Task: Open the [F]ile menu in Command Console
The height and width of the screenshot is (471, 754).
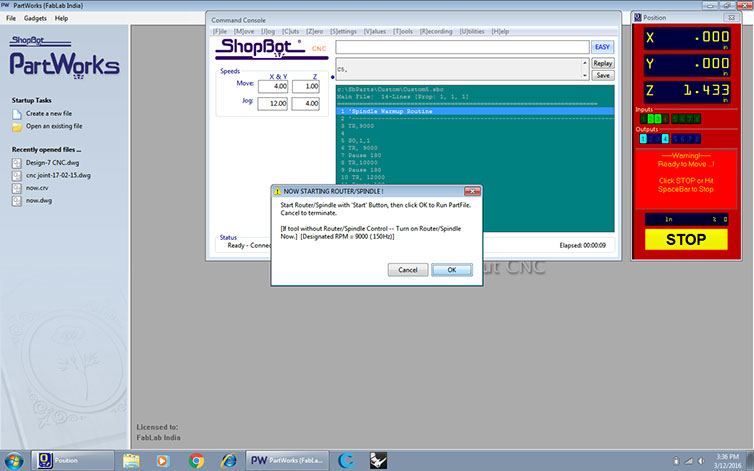Action: [220, 31]
